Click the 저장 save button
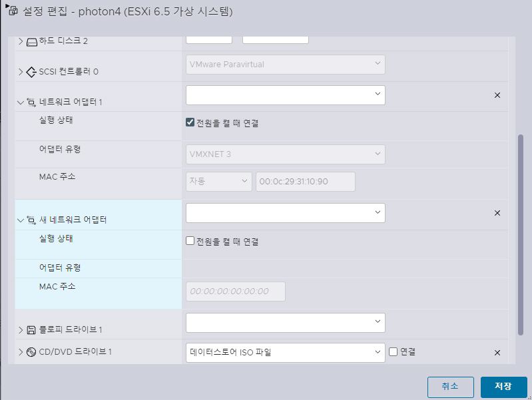This screenshot has height=400, width=532. point(503,387)
